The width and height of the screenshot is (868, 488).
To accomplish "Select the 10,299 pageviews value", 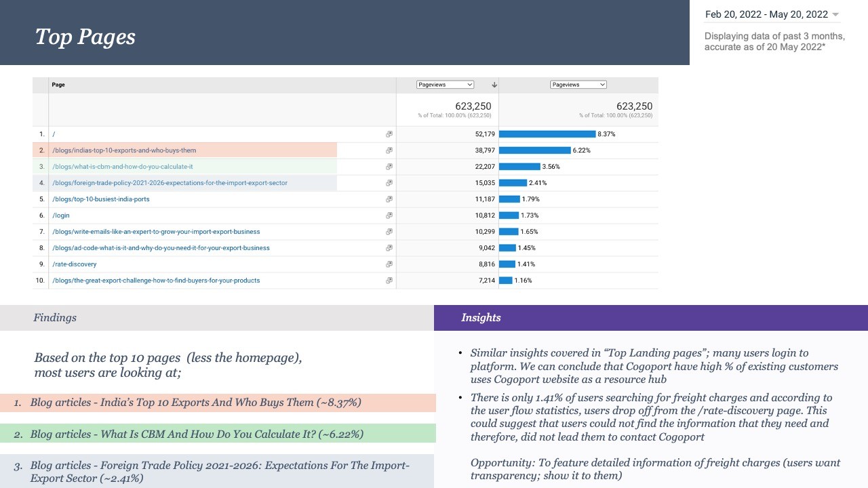I will click(x=485, y=232).
